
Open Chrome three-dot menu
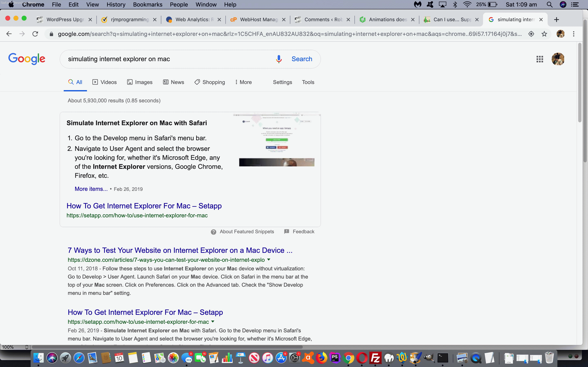574,34
